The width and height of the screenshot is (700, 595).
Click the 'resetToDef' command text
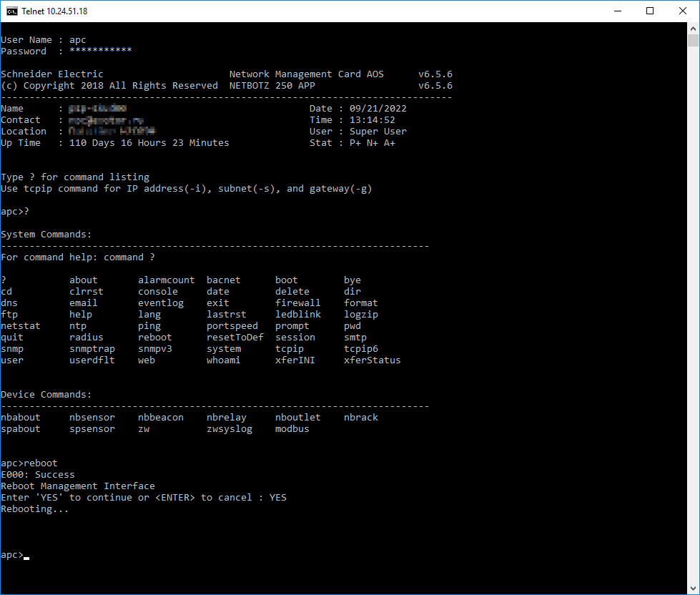(x=235, y=337)
